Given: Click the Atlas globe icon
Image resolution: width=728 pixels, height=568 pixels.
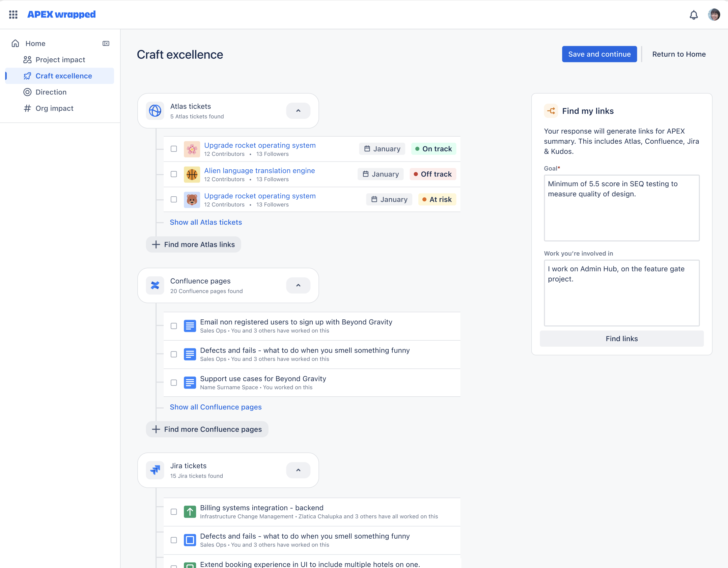Looking at the screenshot, I should coord(155,111).
